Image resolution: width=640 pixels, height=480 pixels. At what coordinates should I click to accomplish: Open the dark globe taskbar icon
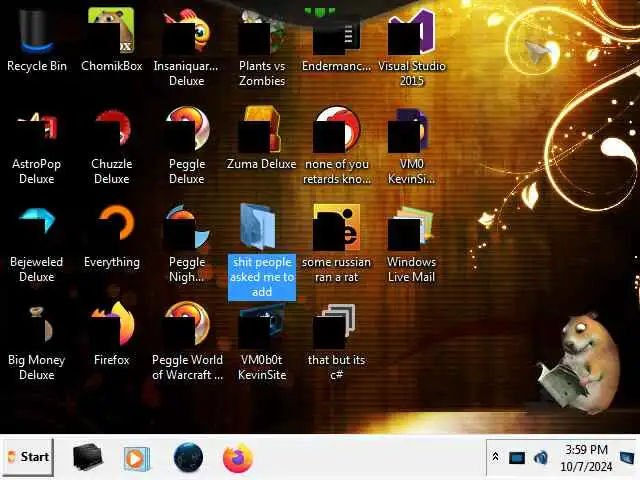tap(188, 458)
